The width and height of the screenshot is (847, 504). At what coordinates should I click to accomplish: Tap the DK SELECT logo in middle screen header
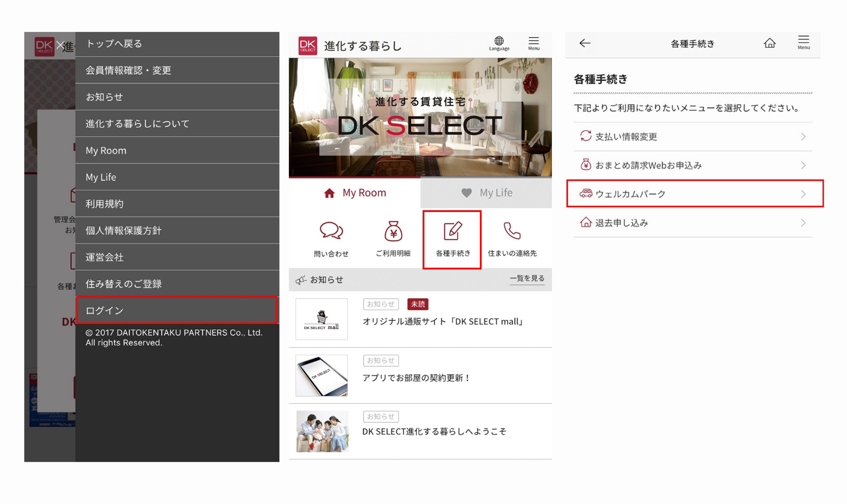(x=308, y=46)
